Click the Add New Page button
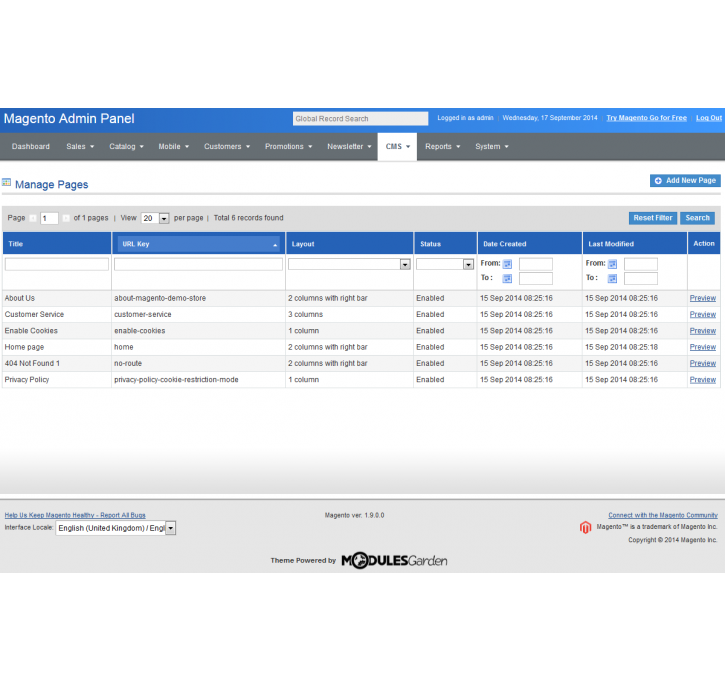This screenshot has width=725, height=680. point(685,181)
